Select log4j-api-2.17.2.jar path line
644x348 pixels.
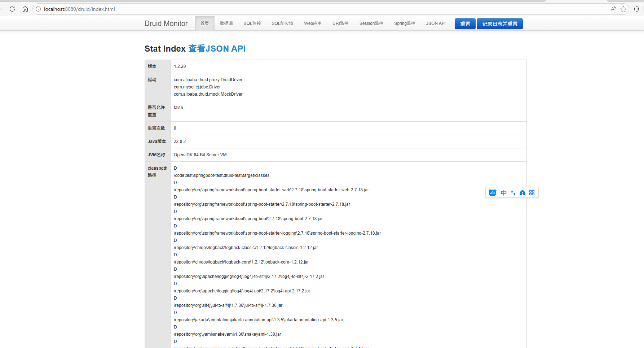point(242,291)
